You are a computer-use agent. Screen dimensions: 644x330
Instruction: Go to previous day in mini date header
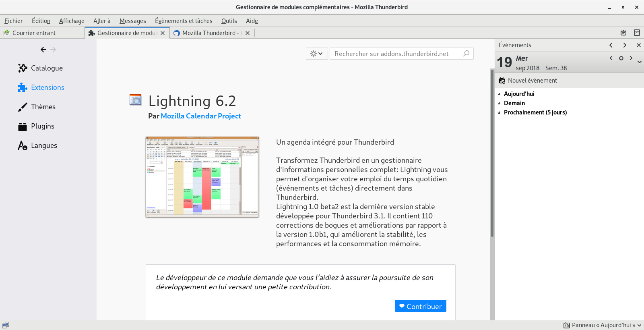(x=611, y=58)
